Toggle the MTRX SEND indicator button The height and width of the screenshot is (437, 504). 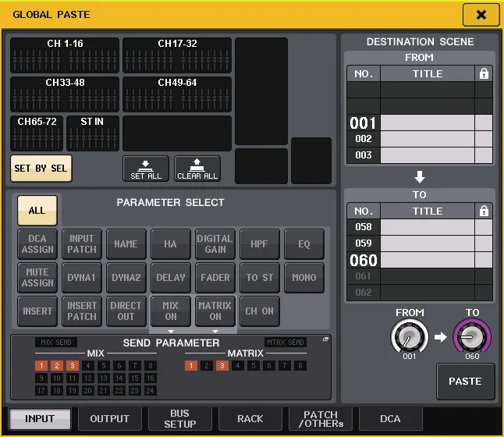[286, 343]
